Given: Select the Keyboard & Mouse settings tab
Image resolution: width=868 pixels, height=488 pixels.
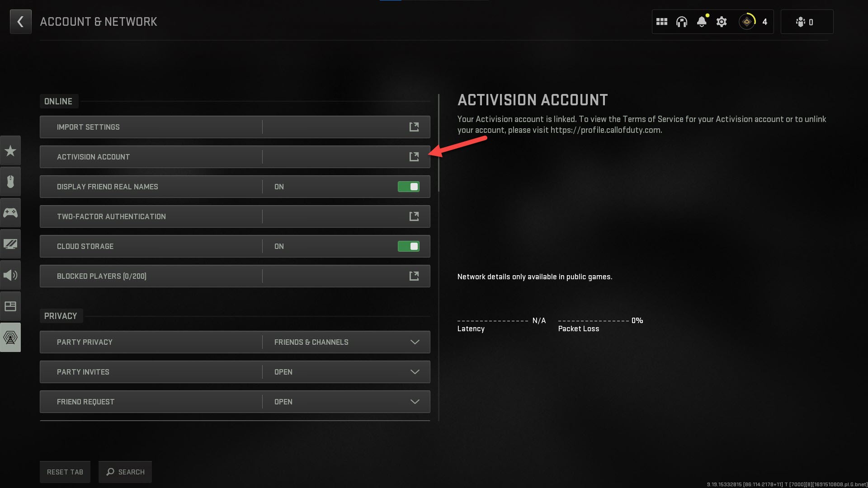Looking at the screenshot, I should click(10, 182).
